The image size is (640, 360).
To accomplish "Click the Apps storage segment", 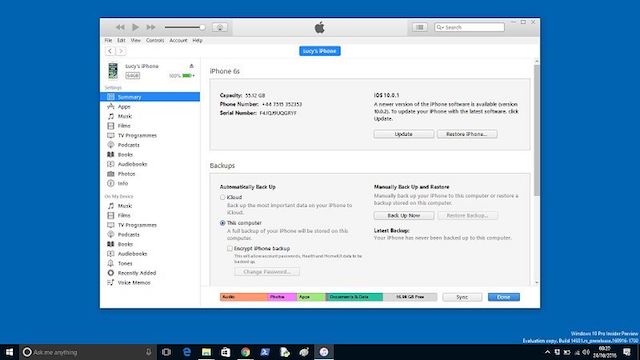I will 311,297.
